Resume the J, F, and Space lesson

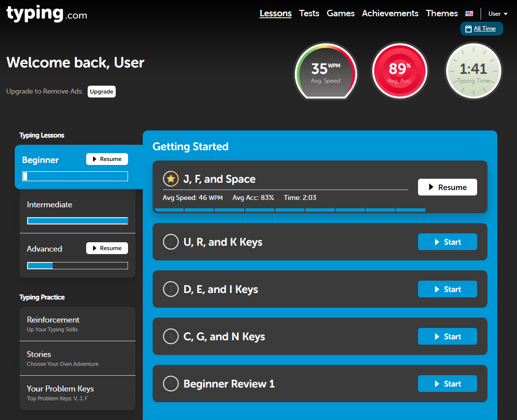click(x=447, y=187)
